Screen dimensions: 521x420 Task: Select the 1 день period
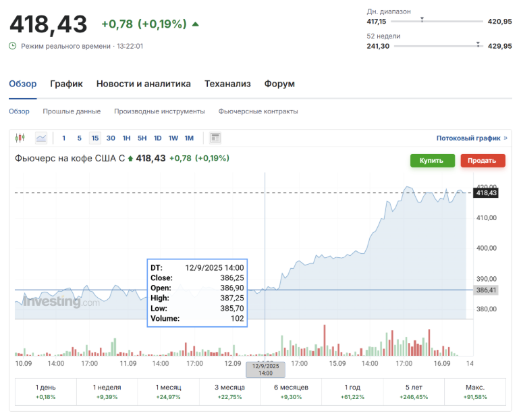(x=45, y=392)
